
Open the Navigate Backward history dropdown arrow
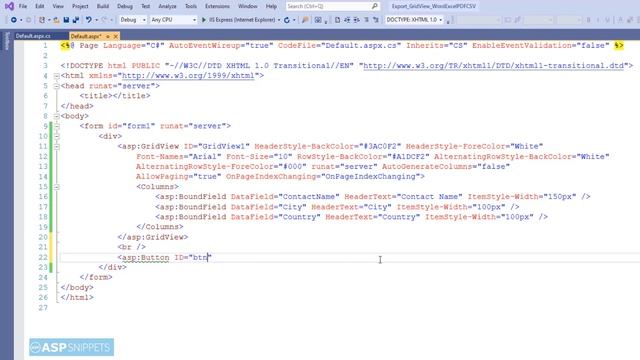pos(21,20)
